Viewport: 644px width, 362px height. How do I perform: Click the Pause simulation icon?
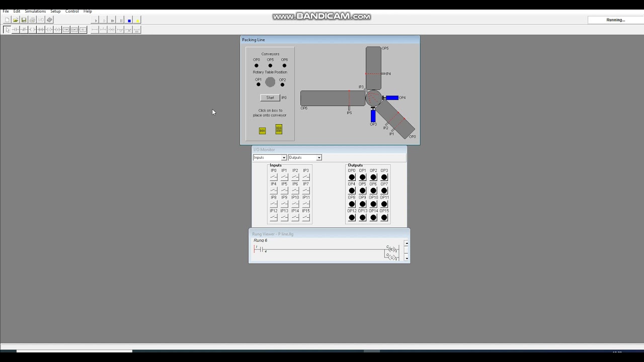(121, 20)
